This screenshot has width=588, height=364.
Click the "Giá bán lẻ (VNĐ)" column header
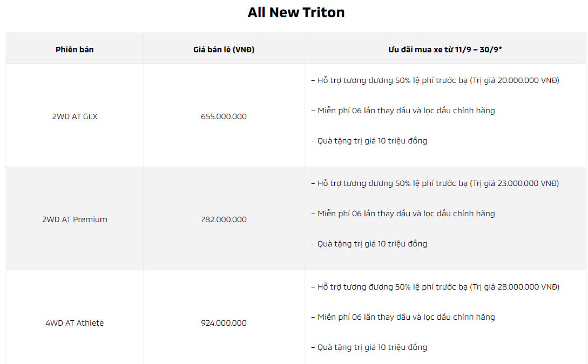point(224,49)
